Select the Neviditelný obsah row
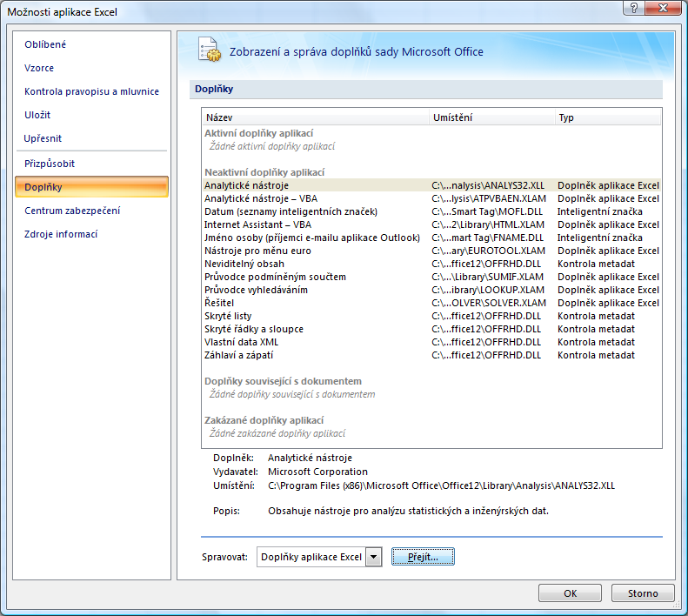This screenshot has height=616, width=688. (x=431, y=264)
